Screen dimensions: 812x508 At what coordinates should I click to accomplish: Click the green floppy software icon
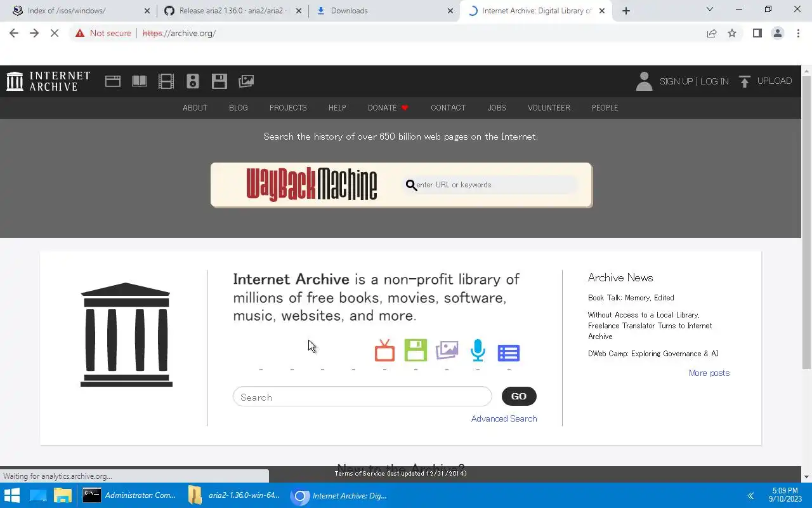[416, 351]
